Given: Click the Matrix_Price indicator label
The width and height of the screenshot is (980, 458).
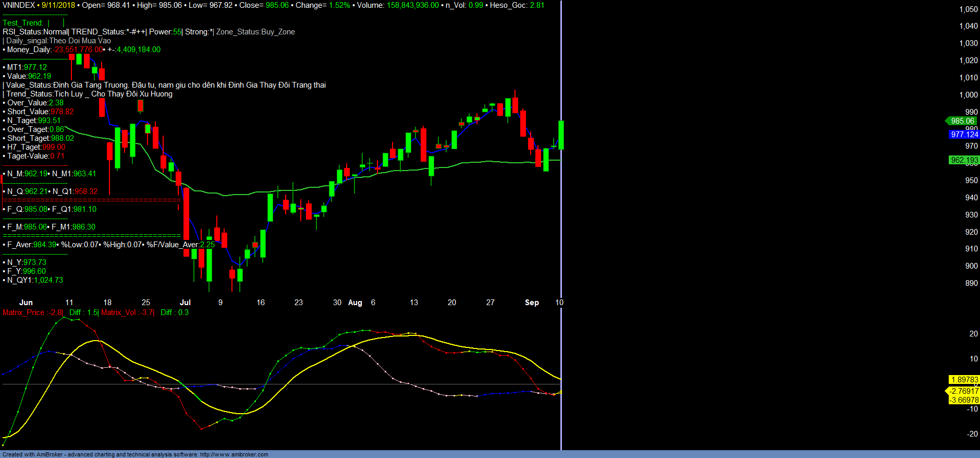Looking at the screenshot, I should pyautogui.click(x=32, y=312).
